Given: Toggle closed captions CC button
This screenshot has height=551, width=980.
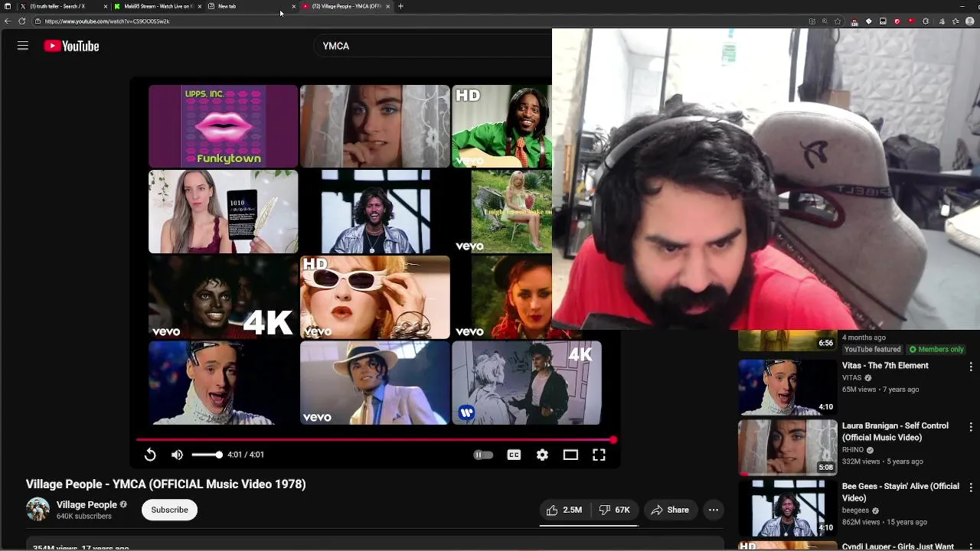Looking at the screenshot, I should point(514,455).
